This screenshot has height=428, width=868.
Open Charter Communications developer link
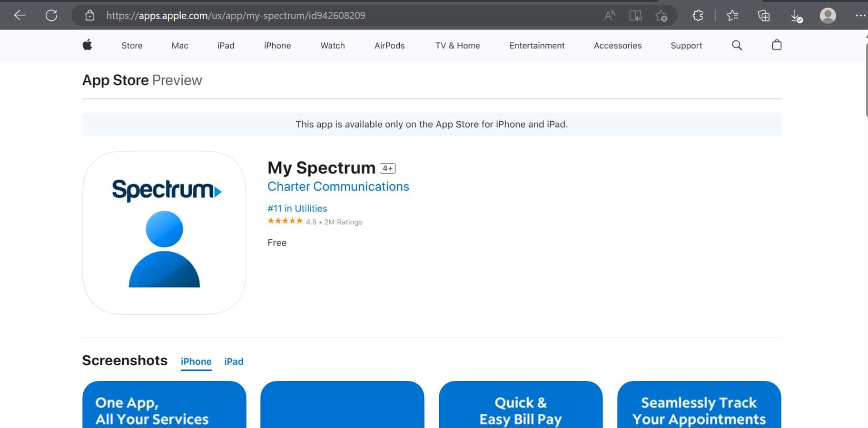[338, 186]
